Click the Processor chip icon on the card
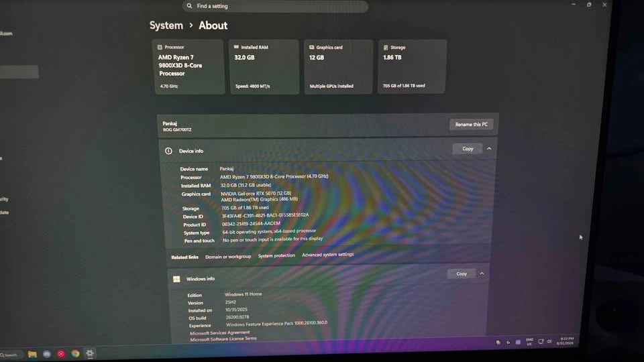 (x=160, y=47)
